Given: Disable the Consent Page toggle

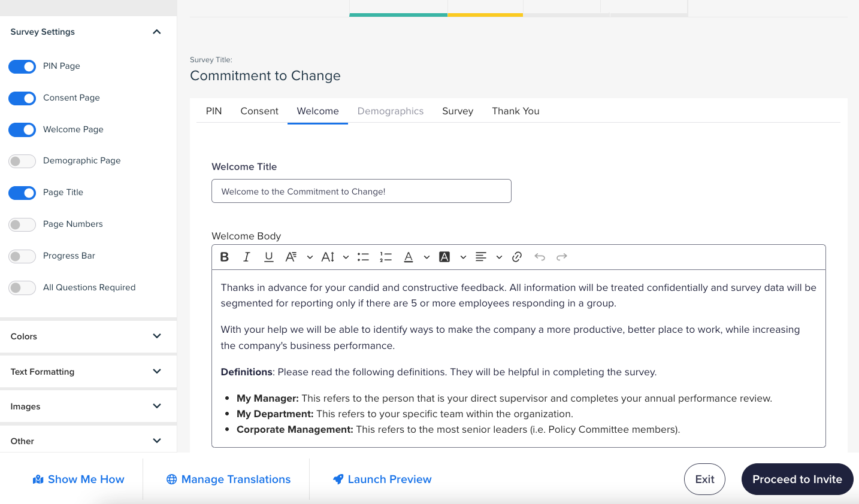Looking at the screenshot, I should tap(22, 98).
